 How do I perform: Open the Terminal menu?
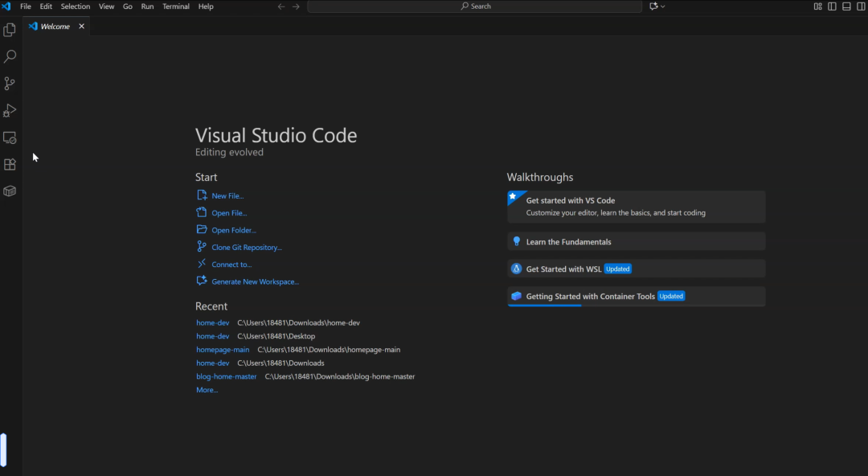click(176, 6)
